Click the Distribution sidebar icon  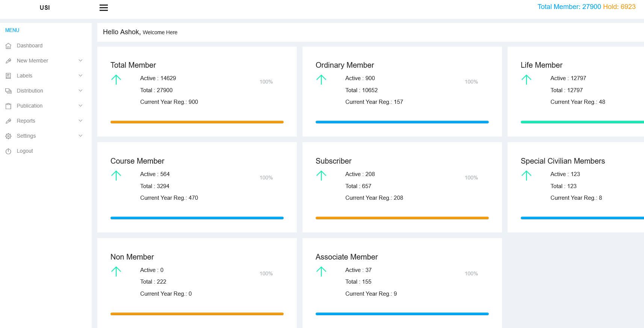coord(8,91)
